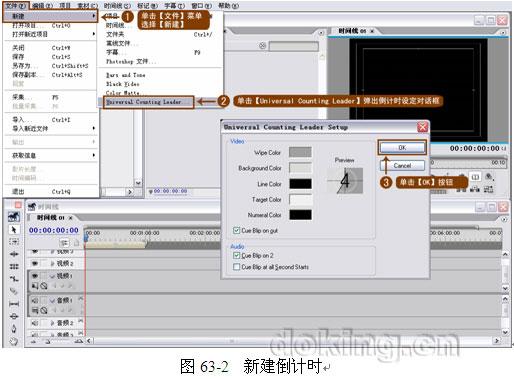Click Cancel in Counting Leader Setup
Screen dimensions: 514x379
pyautogui.click(x=402, y=165)
